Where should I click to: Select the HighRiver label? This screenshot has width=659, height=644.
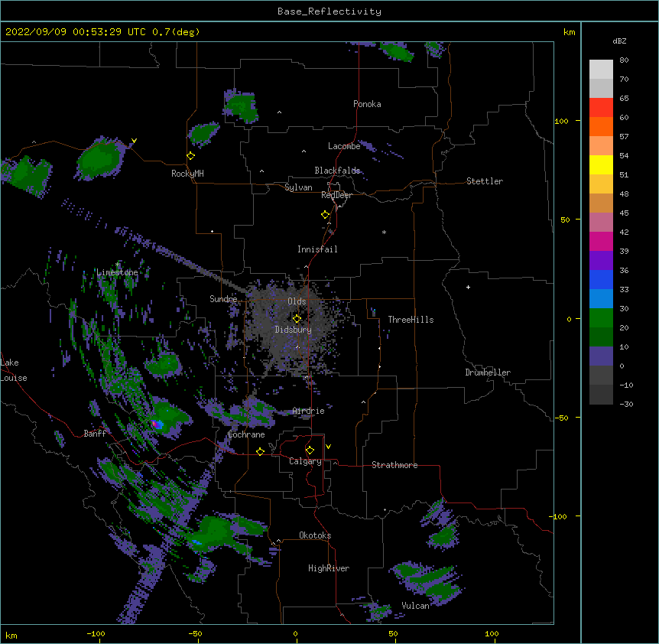(329, 568)
